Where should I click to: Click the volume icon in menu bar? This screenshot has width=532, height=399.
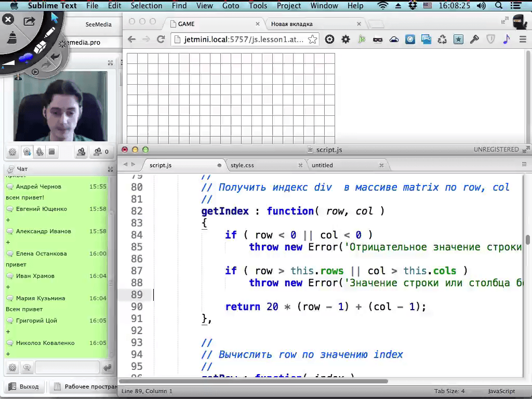481,6
